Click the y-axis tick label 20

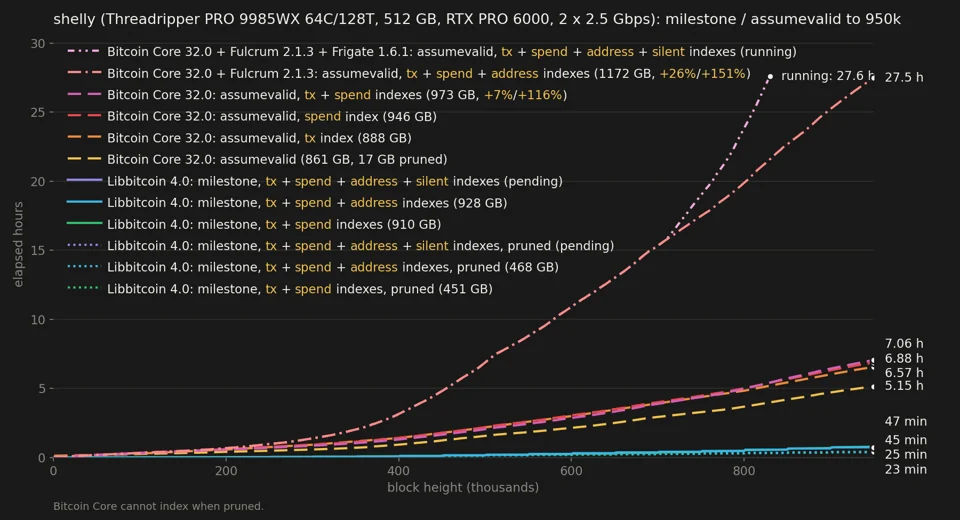[38, 181]
